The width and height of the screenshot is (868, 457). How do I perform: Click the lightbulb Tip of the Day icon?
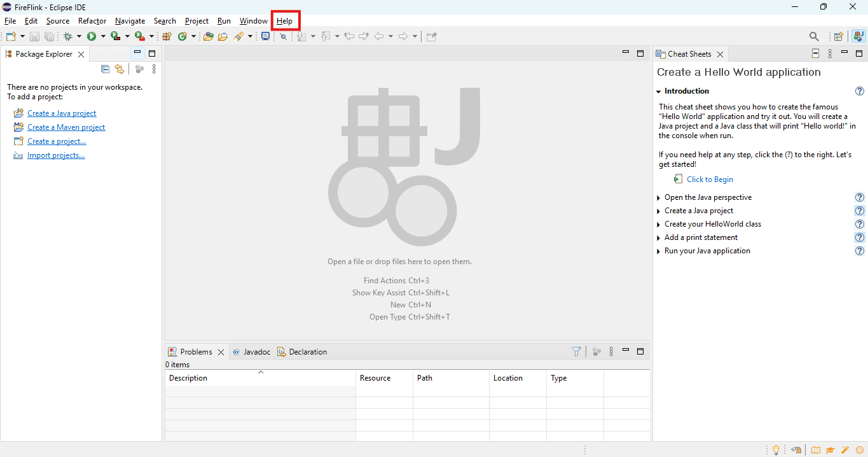click(776, 450)
